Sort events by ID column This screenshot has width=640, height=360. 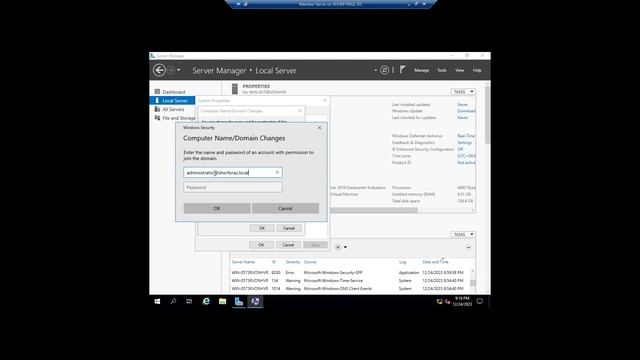click(x=274, y=262)
